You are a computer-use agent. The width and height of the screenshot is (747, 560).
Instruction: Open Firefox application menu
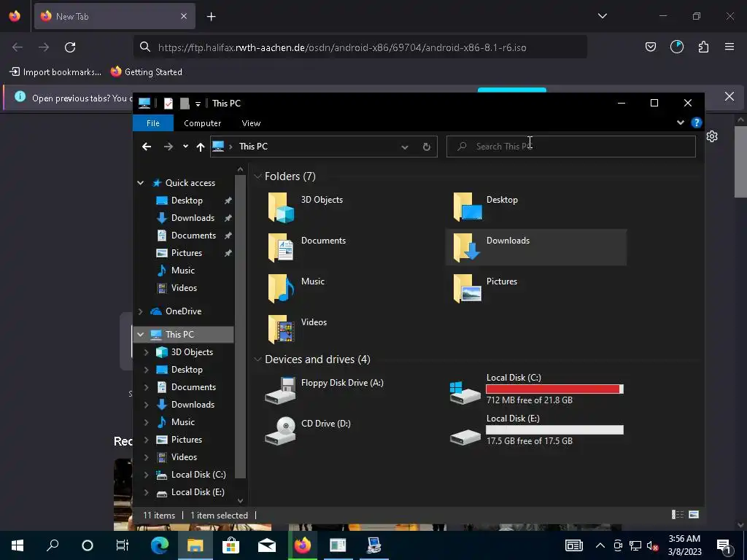[729, 47]
